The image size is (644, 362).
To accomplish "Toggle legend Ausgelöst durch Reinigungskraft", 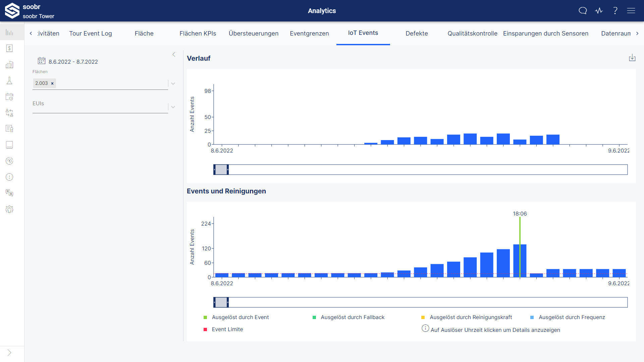I will 467,317.
